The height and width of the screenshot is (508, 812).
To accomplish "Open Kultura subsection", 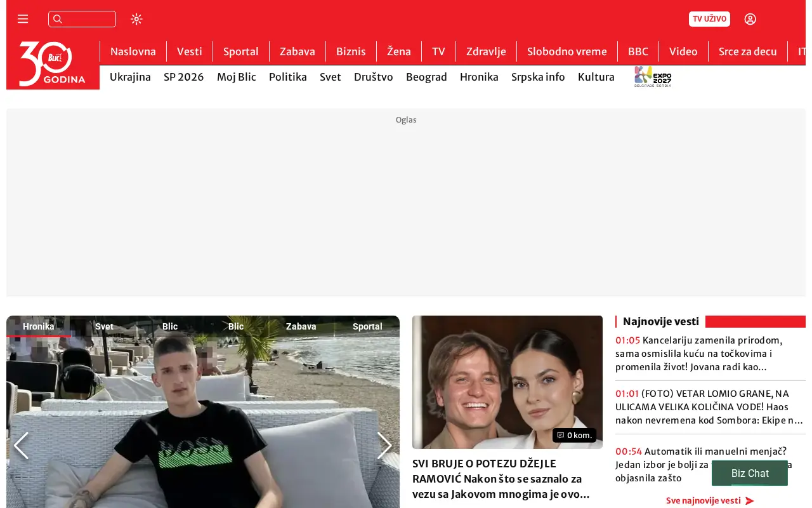I will 596,77.
